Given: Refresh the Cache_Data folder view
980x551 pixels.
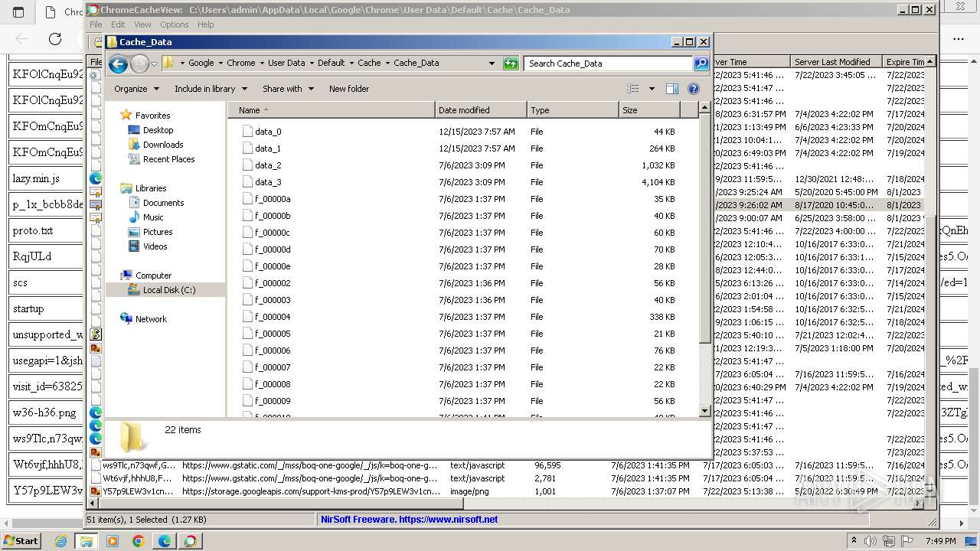Looking at the screenshot, I should [511, 64].
